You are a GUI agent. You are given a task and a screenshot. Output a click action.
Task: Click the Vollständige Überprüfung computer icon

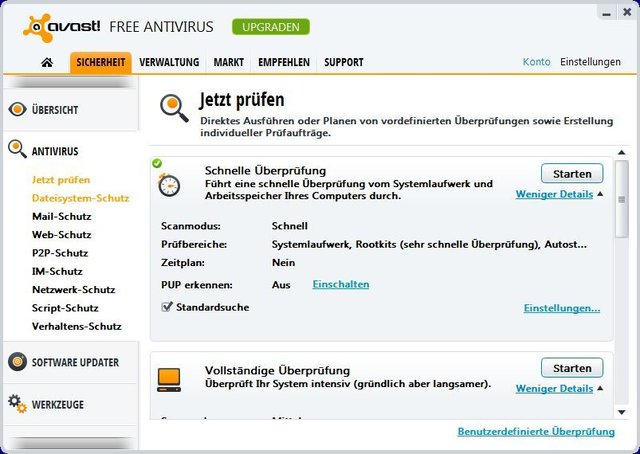(169, 380)
